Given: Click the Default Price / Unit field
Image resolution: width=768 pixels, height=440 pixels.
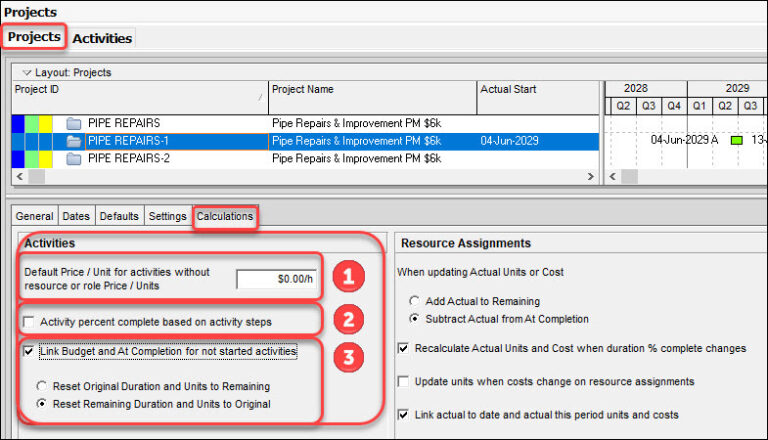Looking at the screenshot, I should coord(276,280).
